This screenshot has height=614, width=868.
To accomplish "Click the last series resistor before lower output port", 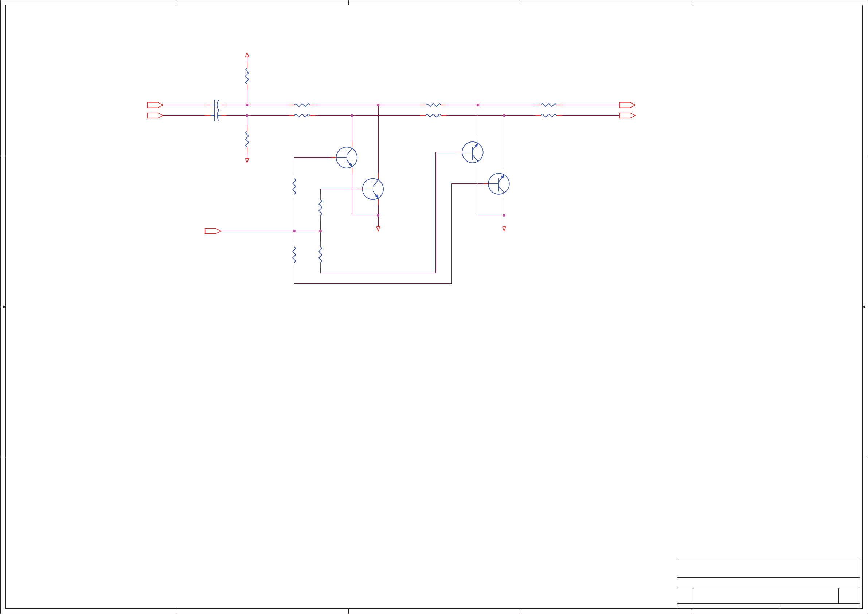I will [x=548, y=115].
